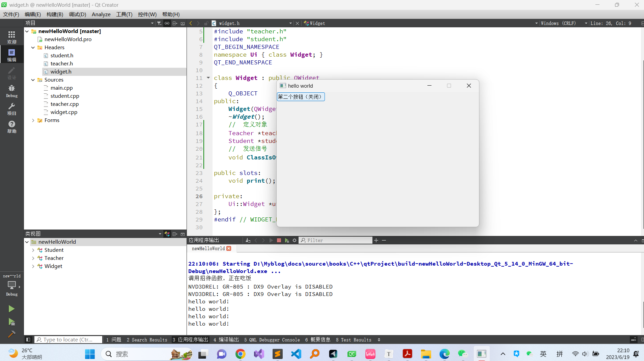644x361 pixels.
Task: Open the 1 问题 output pane
Action: coord(114,340)
